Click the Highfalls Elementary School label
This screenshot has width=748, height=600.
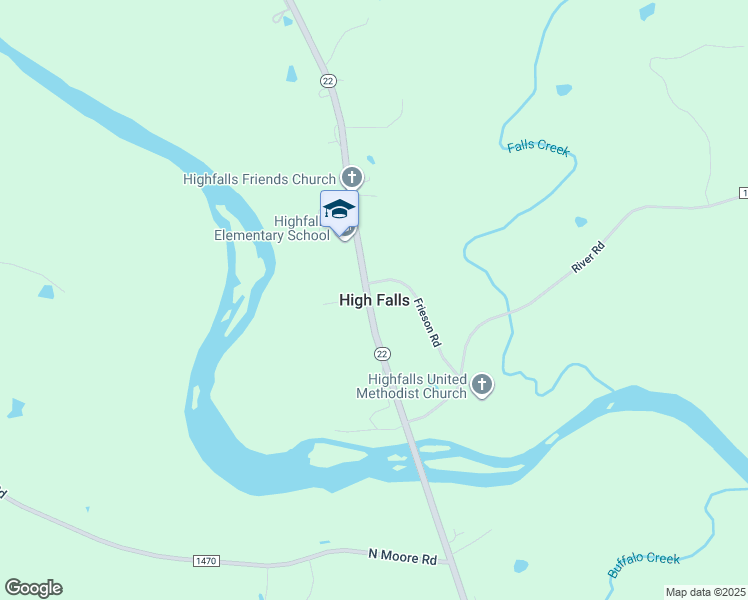click(x=272, y=228)
